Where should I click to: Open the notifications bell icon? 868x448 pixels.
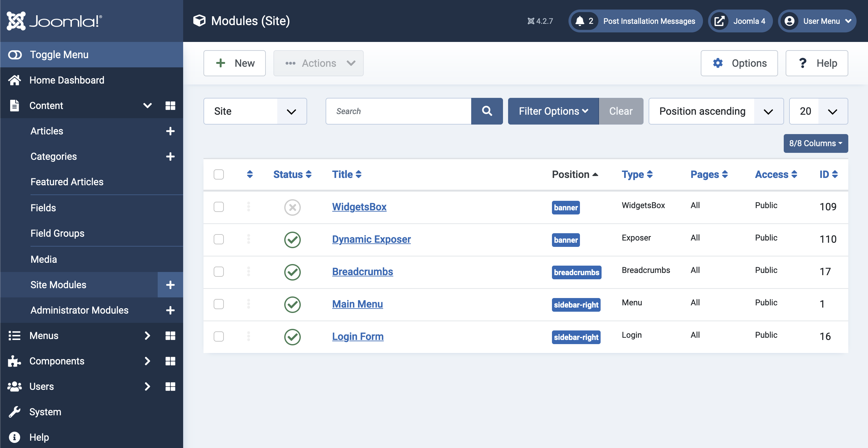[581, 21]
